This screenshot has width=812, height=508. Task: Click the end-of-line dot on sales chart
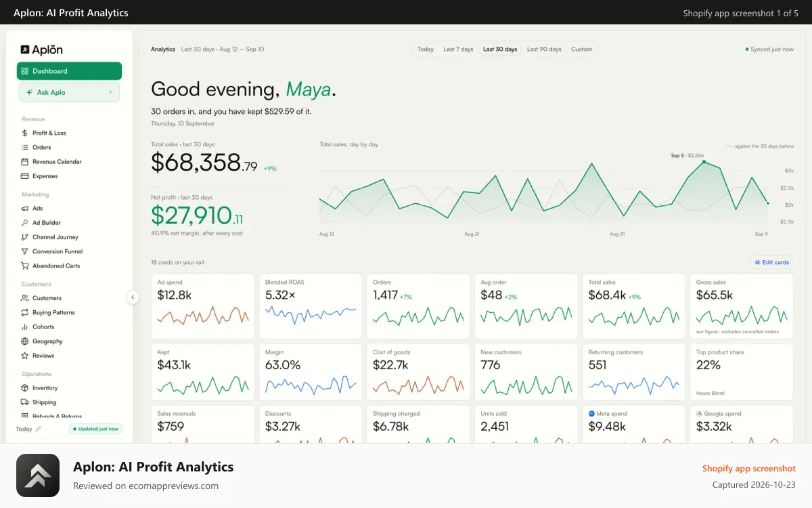pos(767,203)
